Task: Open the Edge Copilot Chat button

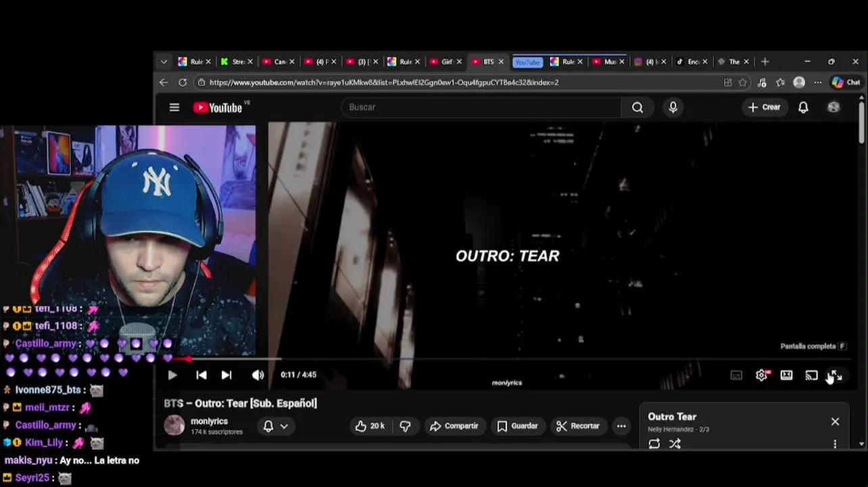Action: click(846, 83)
